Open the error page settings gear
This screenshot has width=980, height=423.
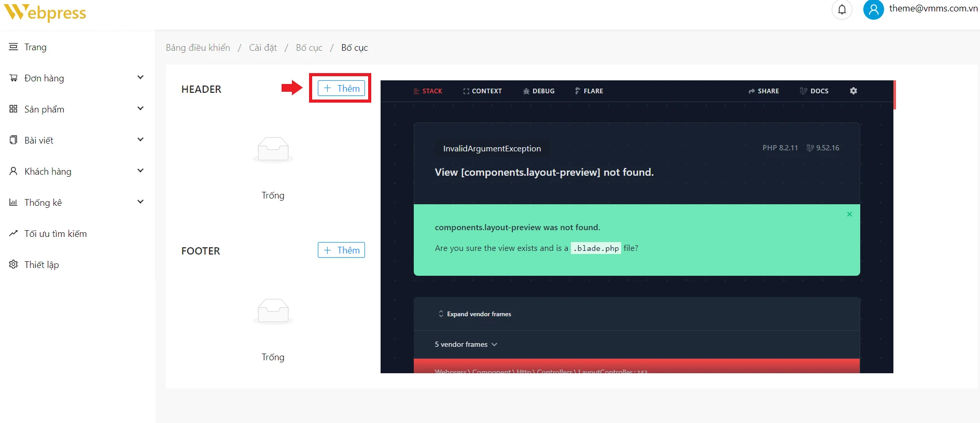click(853, 91)
